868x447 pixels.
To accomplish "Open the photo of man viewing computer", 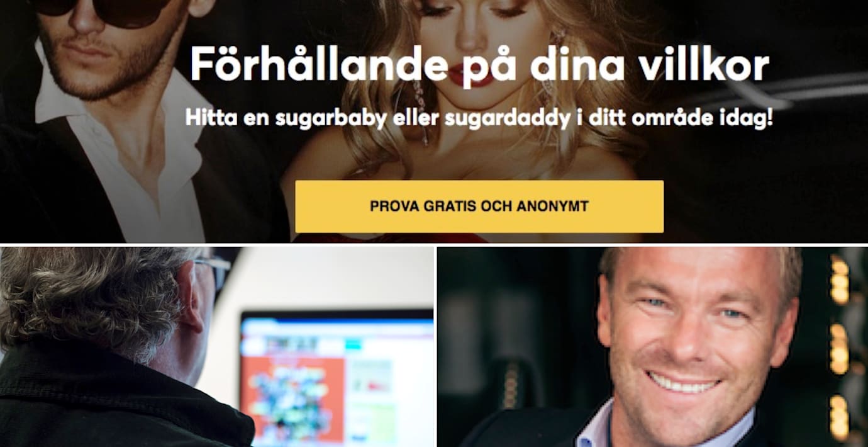I will point(217,347).
